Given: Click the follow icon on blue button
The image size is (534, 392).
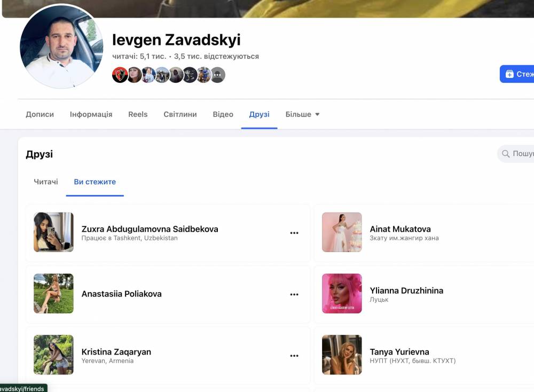Looking at the screenshot, I should (509, 74).
